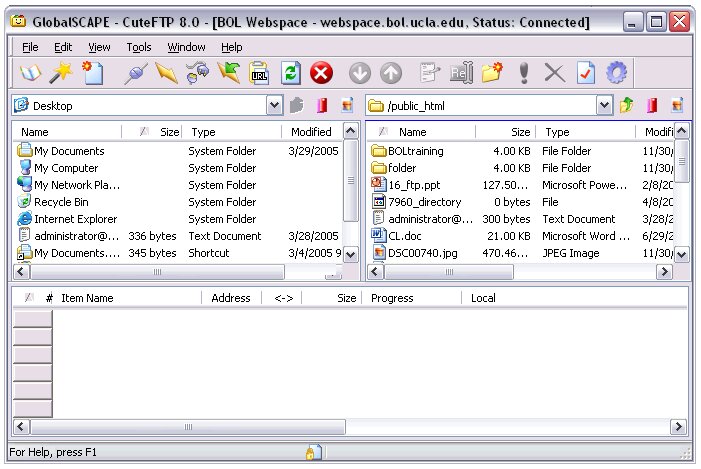Create a new folder via toolbar icon
This screenshot has height=469, width=701.
coord(492,73)
